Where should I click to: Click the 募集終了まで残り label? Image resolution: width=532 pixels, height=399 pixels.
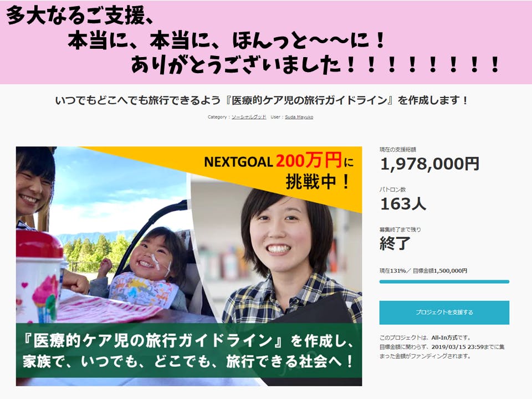(400, 229)
